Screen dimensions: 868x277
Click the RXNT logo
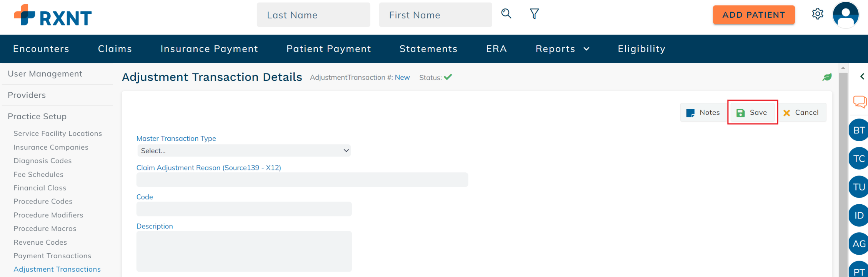click(x=53, y=15)
